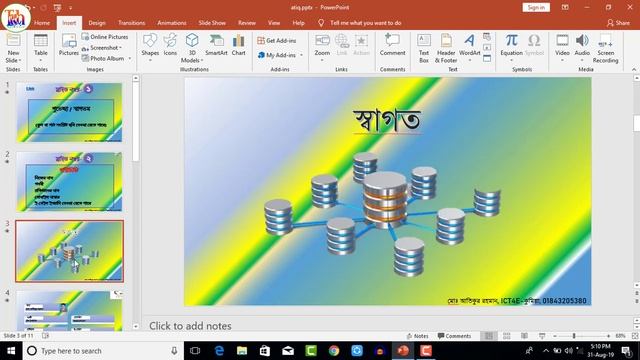Zoom out with the minus button
This screenshot has height=360, width=640.
(555, 336)
